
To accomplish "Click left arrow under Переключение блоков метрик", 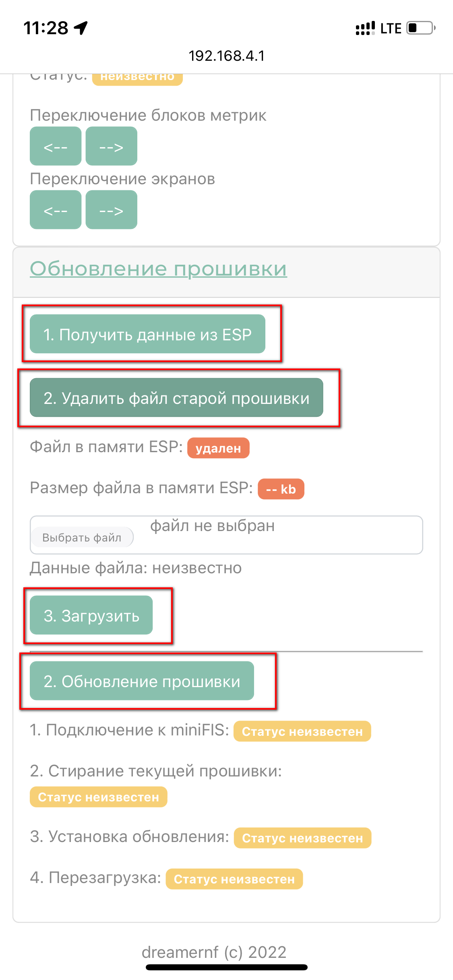I will (56, 146).
